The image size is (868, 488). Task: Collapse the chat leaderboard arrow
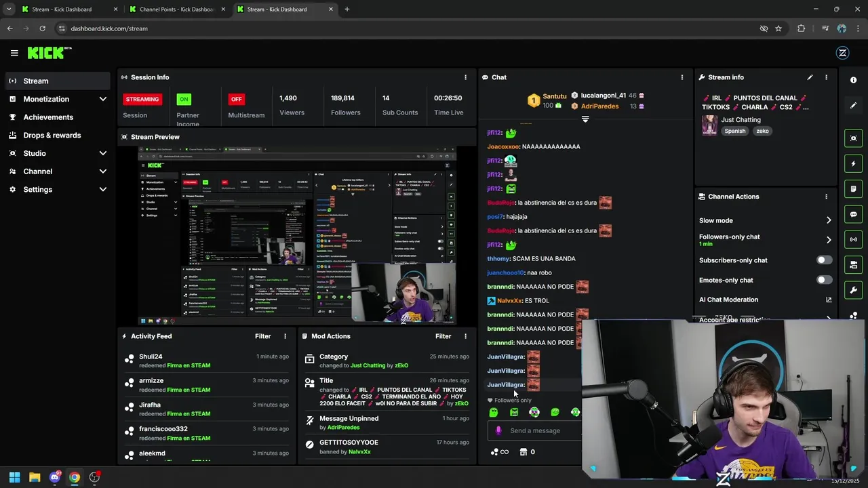585,119
